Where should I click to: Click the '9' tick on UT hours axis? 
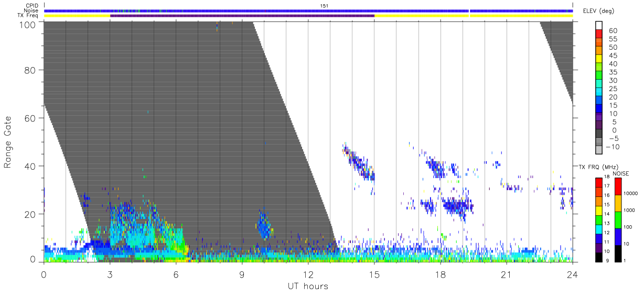[x=242, y=274]
